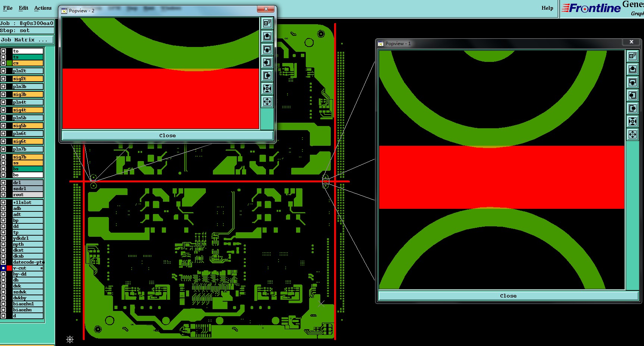The image size is (644, 346).
Task: Select layer hy-dd in layer list
Action: point(28,274)
